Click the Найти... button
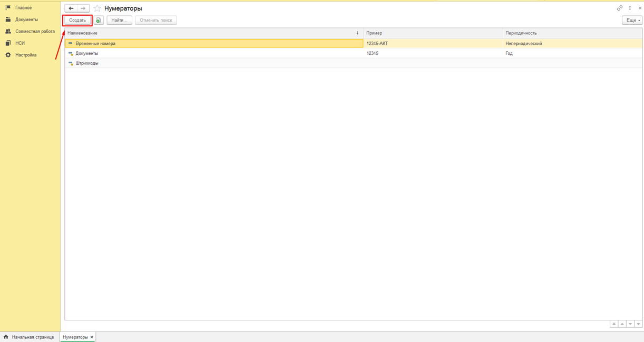 (x=120, y=20)
